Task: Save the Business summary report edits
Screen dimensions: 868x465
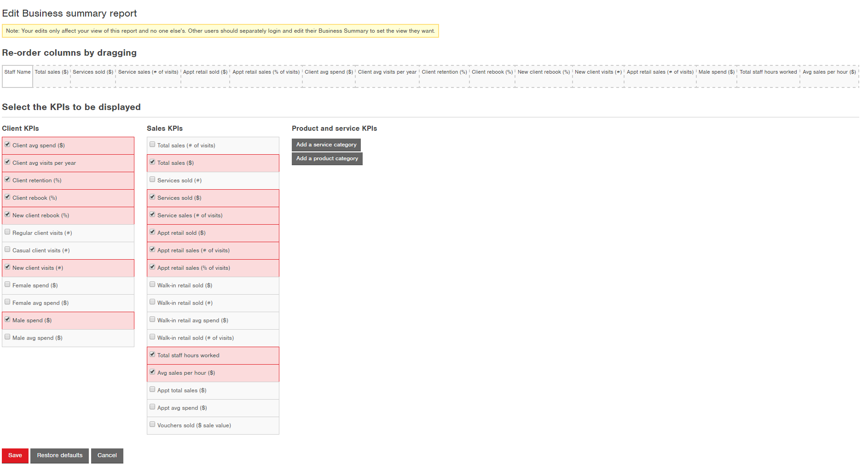Action: tap(15, 455)
